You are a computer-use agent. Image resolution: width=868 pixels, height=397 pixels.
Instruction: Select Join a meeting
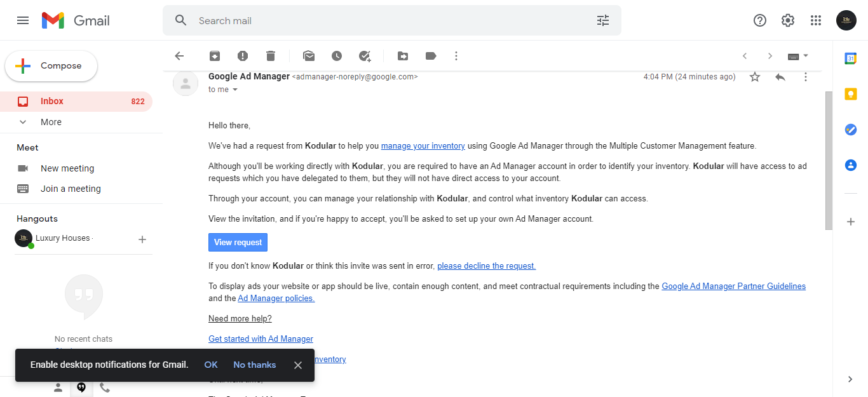tap(71, 189)
